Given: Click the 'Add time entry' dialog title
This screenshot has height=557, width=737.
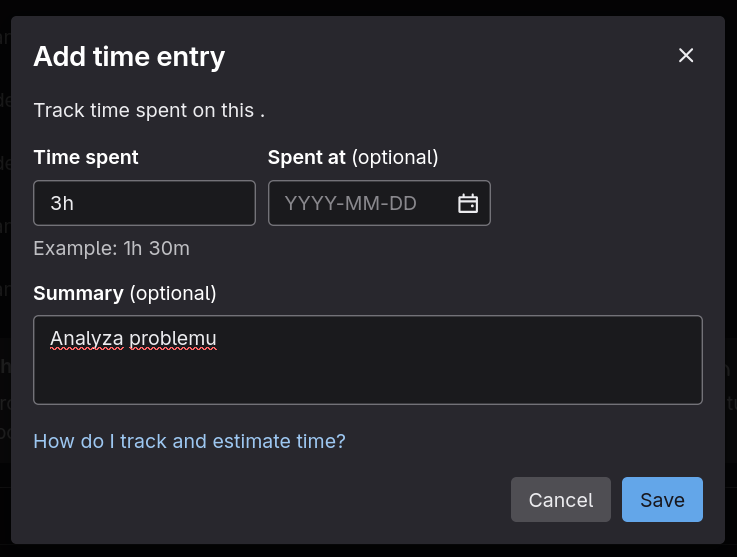Looking at the screenshot, I should (129, 56).
